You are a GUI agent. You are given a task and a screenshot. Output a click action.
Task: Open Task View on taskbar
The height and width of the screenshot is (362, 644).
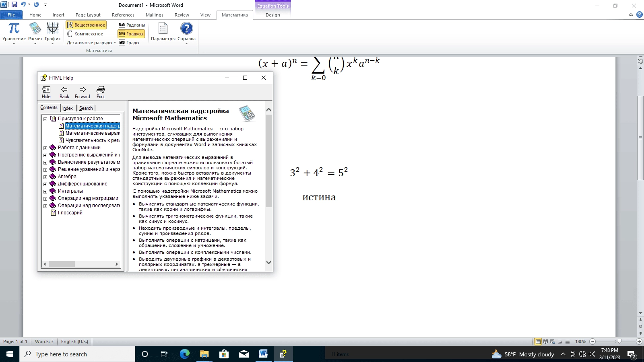point(164,354)
